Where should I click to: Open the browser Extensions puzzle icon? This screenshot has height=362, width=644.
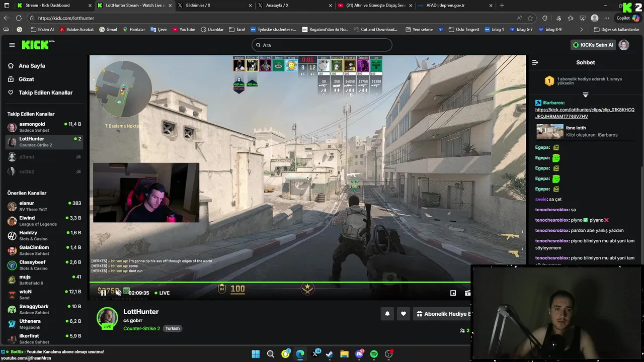(545, 18)
